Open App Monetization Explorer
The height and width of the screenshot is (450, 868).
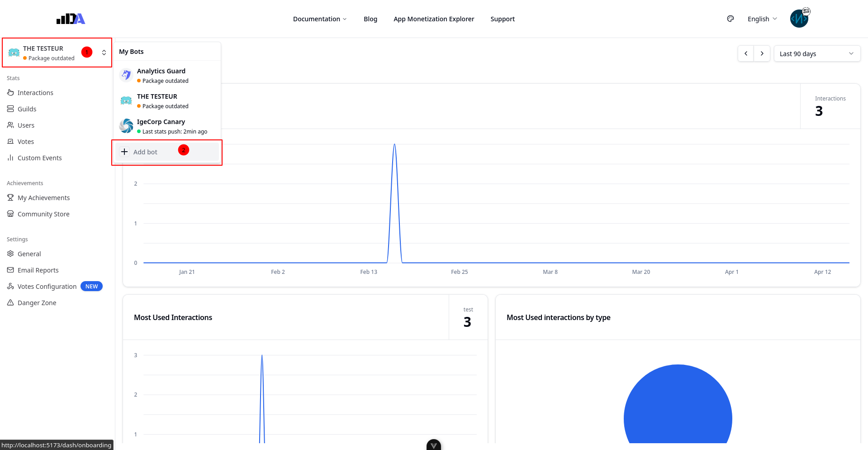pyautogui.click(x=433, y=19)
